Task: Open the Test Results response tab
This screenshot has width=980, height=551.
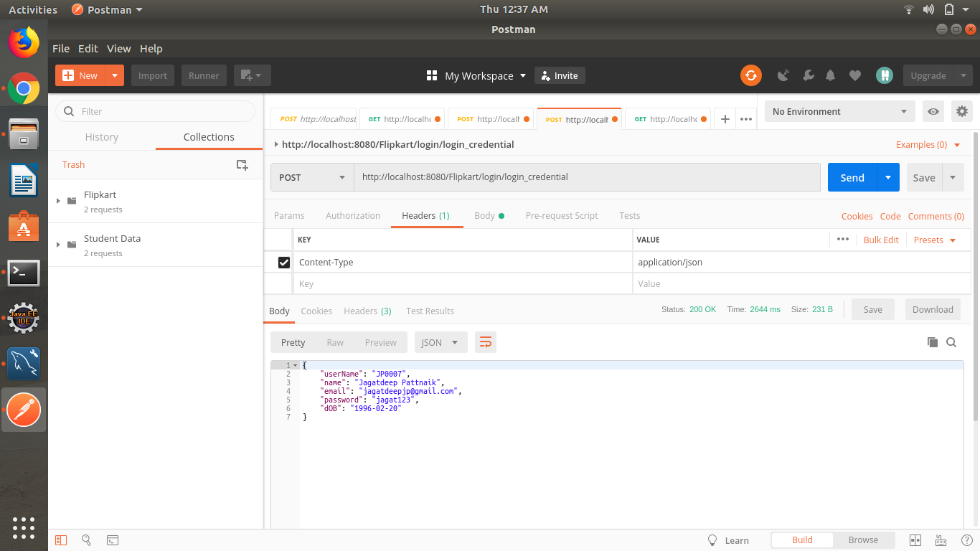Action: (430, 311)
